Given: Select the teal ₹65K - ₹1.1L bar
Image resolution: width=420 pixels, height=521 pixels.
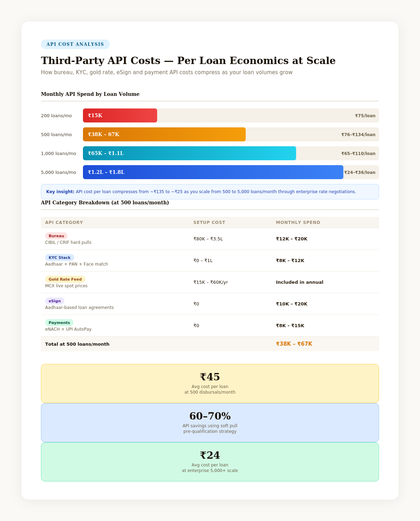Looking at the screenshot, I should (x=189, y=153).
